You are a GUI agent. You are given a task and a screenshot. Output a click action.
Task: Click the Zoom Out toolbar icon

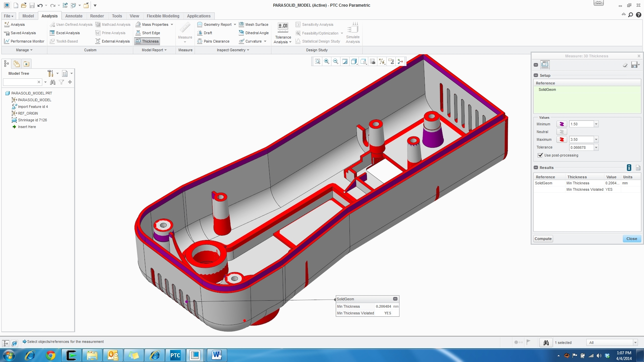(335, 61)
